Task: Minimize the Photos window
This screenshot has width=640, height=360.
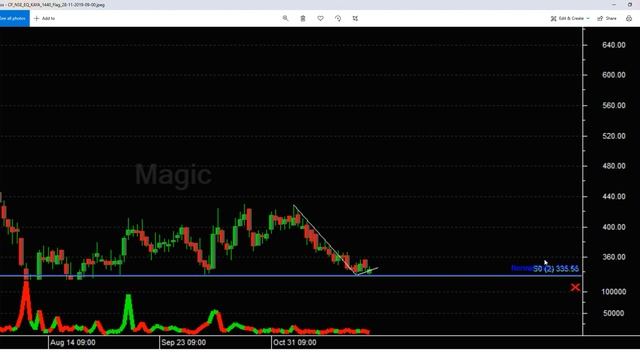Action: pyautogui.click(x=614, y=4)
